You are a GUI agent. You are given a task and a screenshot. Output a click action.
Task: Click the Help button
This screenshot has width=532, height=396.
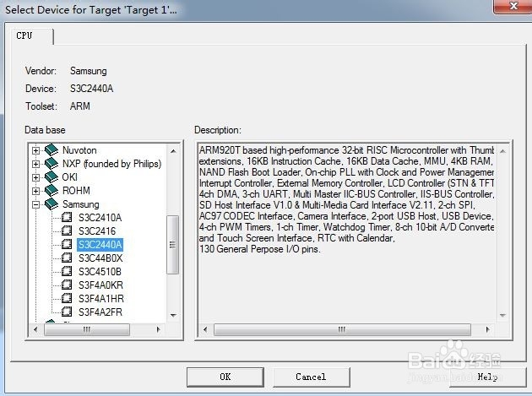(x=487, y=377)
